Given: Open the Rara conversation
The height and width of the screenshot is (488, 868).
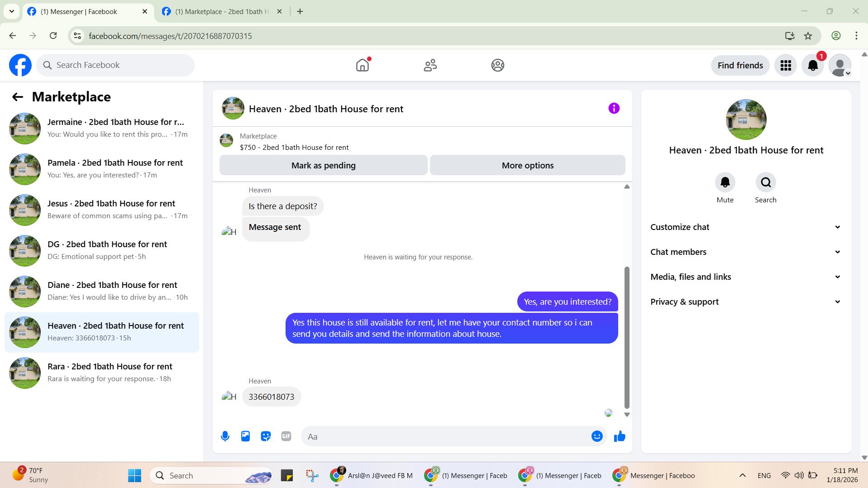Looking at the screenshot, I should [102, 373].
